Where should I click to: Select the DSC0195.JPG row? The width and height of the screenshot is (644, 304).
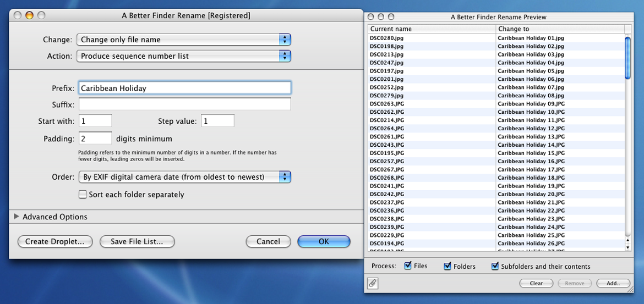coord(496,153)
